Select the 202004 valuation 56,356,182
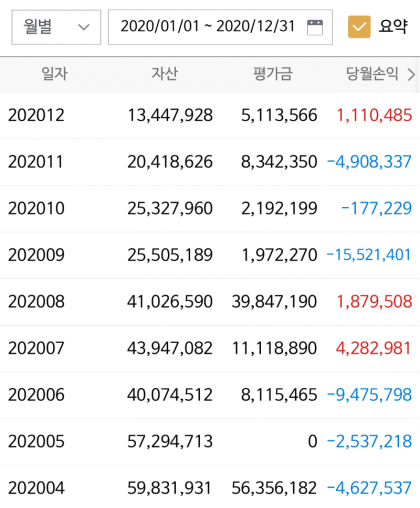Viewport: 420px width, 508px height. 274,488
